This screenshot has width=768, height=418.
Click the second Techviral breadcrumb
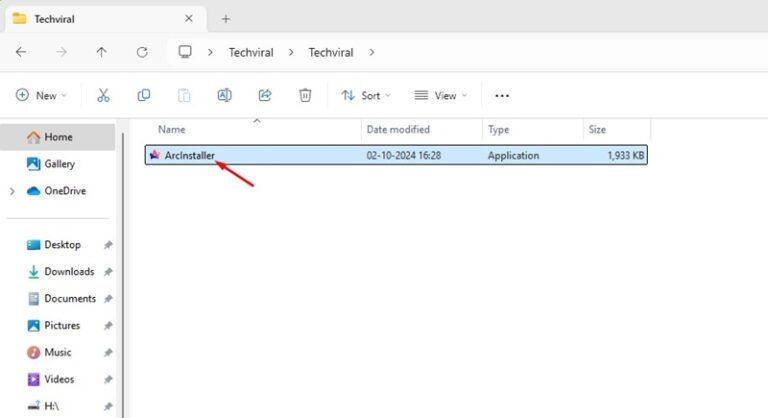pyautogui.click(x=331, y=52)
